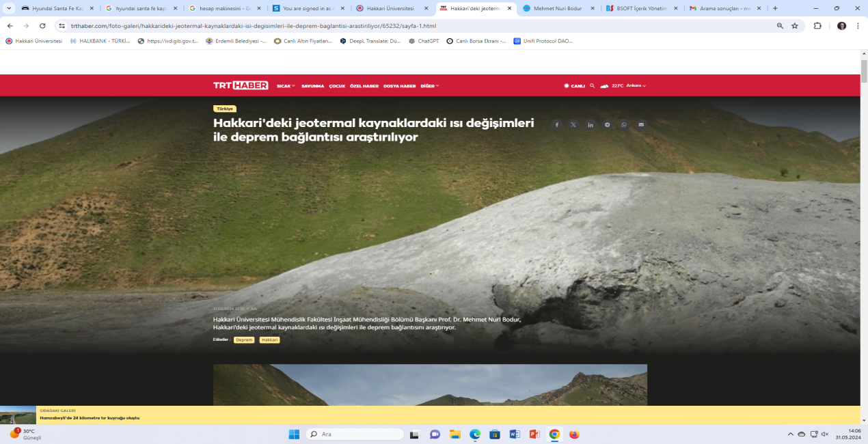Share article by email envelope icon
The image size is (868, 444).
pyautogui.click(x=641, y=125)
